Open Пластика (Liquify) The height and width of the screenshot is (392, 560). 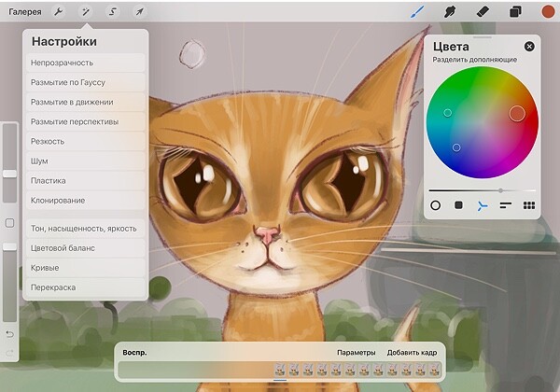pos(85,181)
